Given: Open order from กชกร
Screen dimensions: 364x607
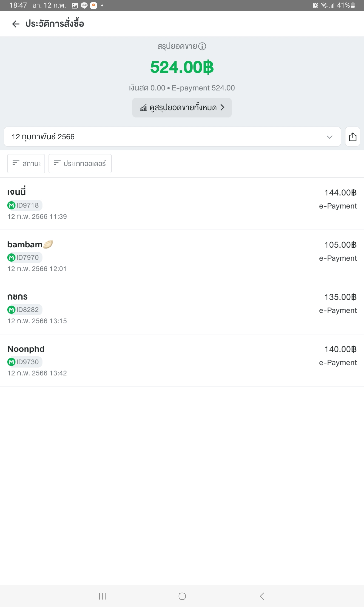Looking at the screenshot, I should coord(182,308).
